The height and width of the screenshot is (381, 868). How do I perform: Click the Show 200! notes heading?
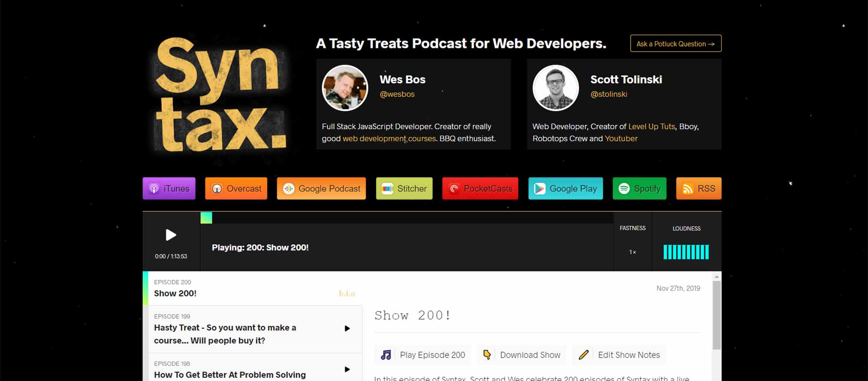pos(412,315)
